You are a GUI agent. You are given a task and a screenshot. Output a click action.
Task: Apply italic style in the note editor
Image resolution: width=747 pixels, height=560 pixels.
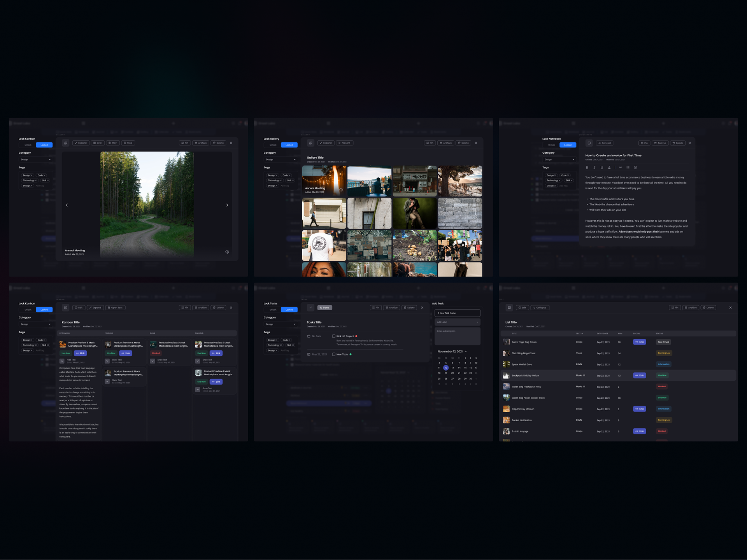[594, 168]
